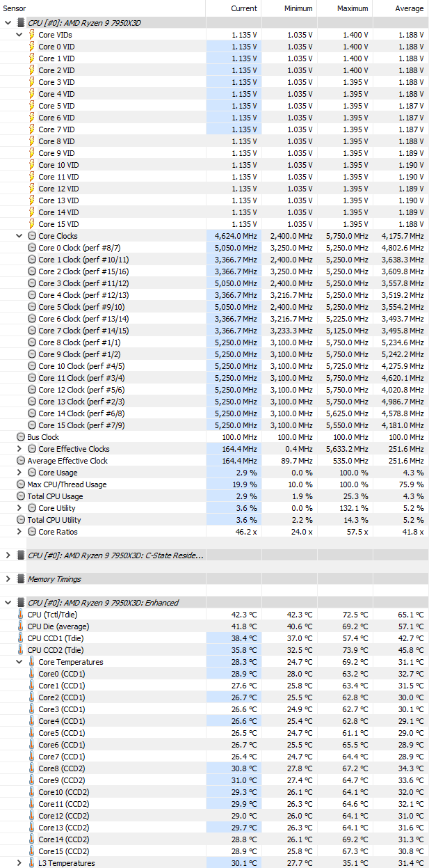This screenshot has height=868, width=429.
Task: Click the Minimum column header
Action: (289, 8)
